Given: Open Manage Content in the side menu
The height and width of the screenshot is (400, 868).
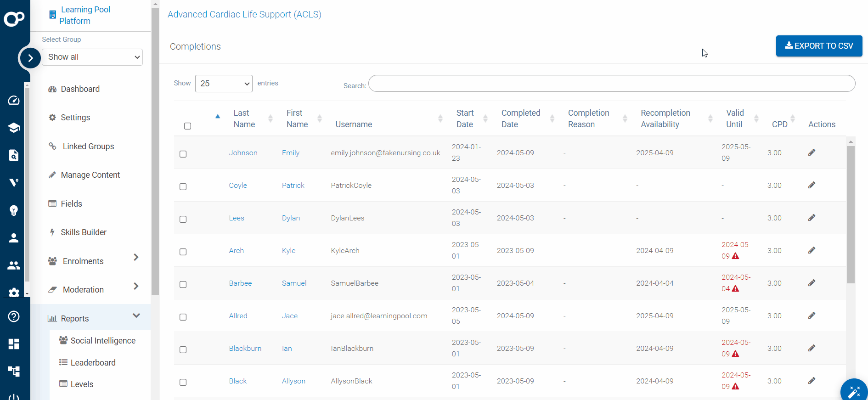Looking at the screenshot, I should (90, 175).
